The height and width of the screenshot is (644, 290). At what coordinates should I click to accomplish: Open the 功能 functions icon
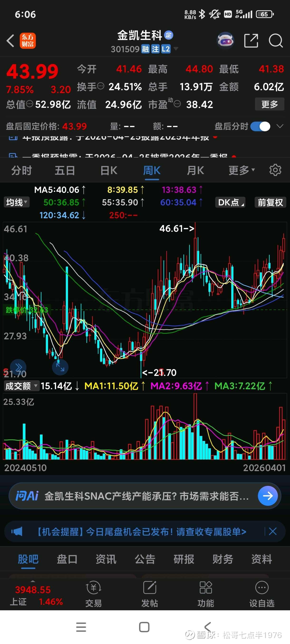point(206,594)
